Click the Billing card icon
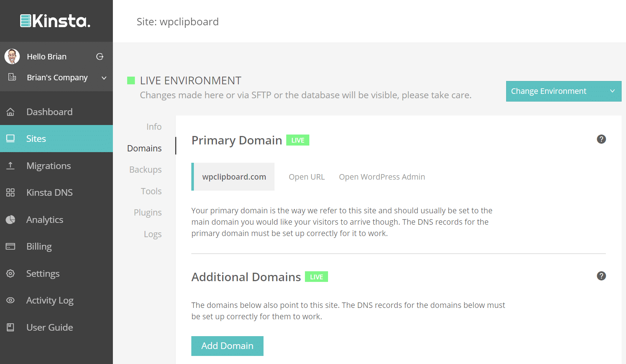The height and width of the screenshot is (364, 626). [11, 246]
